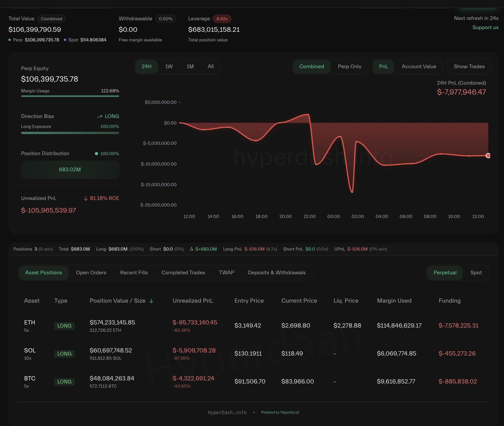504x426 pixels.
Task: Click the Combined badge next to Total Value
Action: coord(51,19)
